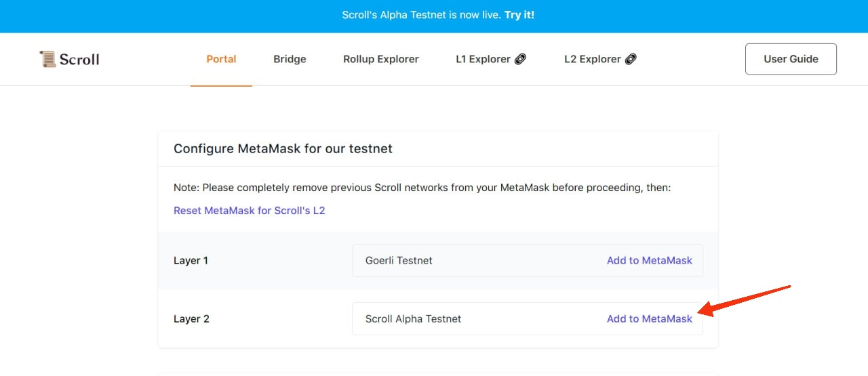The height and width of the screenshot is (376, 868).
Task: Click the note about removing previous Scroll networks
Action: click(422, 187)
